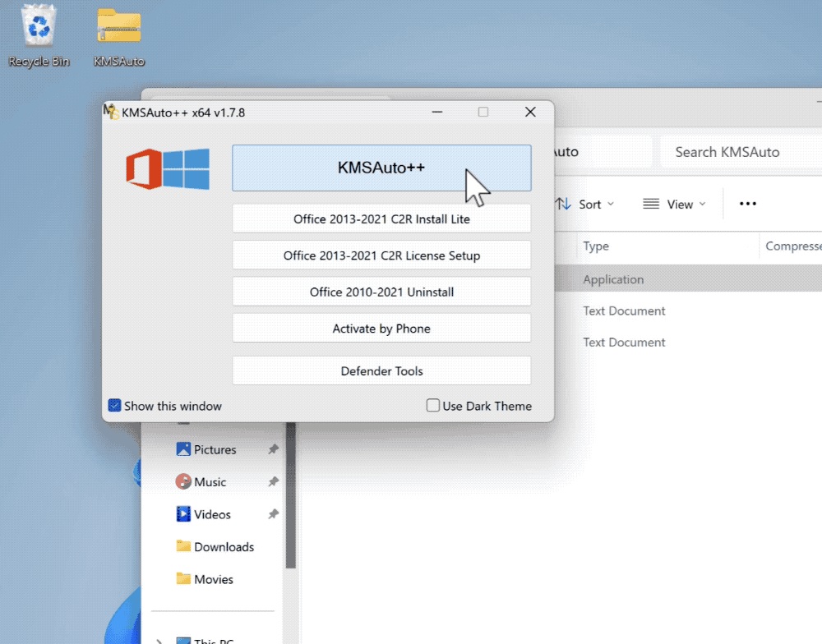Click the pin icon next to Music
Image resolution: width=822 pixels, height=644 pixels.
tap(273, 481)
